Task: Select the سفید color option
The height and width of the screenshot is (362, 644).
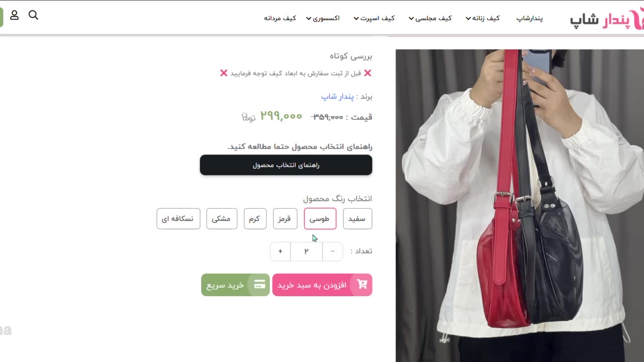Action: point(357,219)
